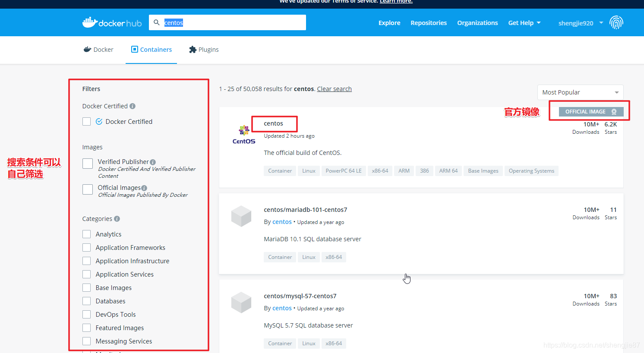Open the fingerprint avatar icon
The height and width of the screenshot is (353, 644).
point(616,22)
